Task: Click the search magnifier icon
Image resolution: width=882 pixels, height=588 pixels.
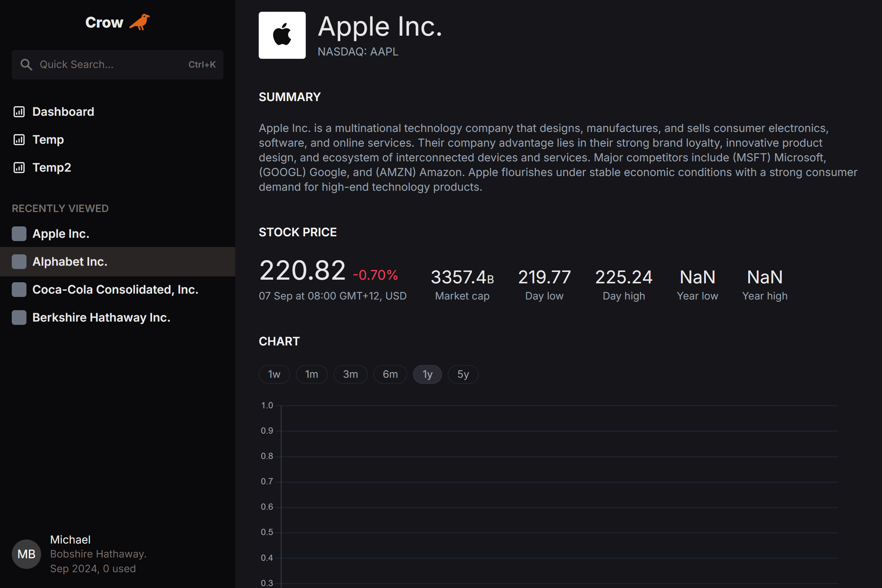Action: point(26,65)
